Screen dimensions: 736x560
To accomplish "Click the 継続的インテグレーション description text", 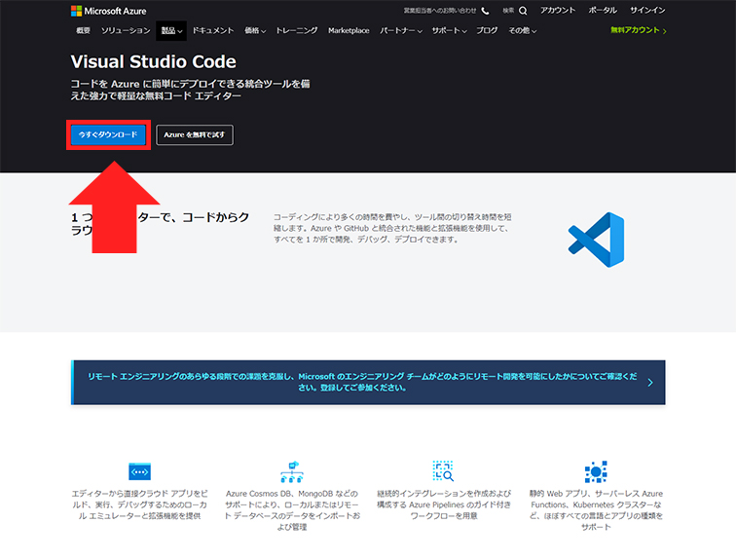I will pos(444,504).
